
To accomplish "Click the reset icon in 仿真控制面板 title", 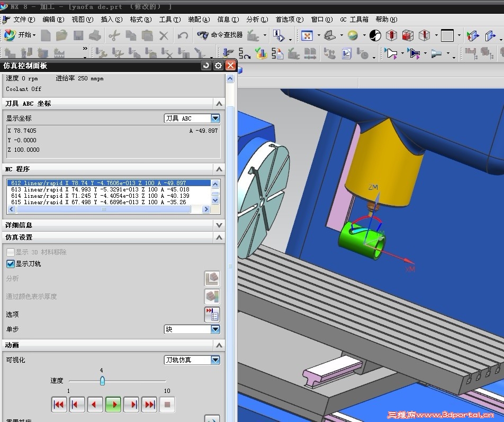I will coord(206,66).
